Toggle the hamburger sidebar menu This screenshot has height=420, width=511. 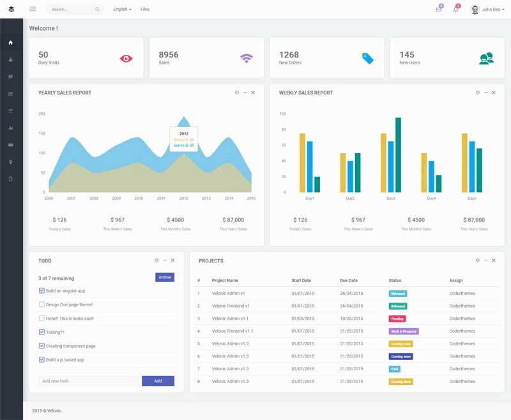click(33, 9)
